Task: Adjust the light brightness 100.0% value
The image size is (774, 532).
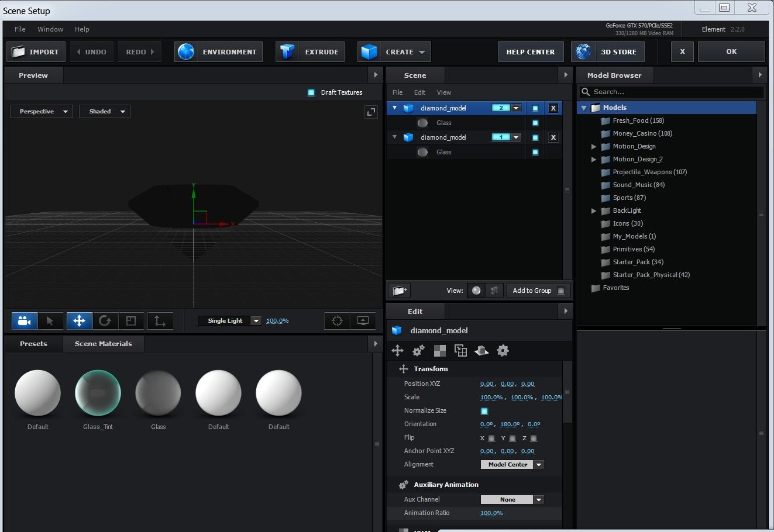Action: pos(277,321)
